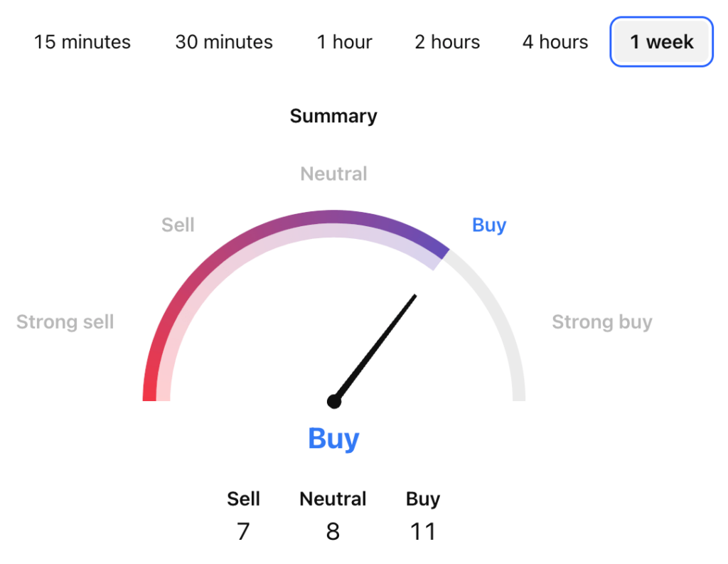Choose the 1 hour timeframe
The width and height of the screenshot is (728, 564).
pyautogui.click(x=344, y=42)
